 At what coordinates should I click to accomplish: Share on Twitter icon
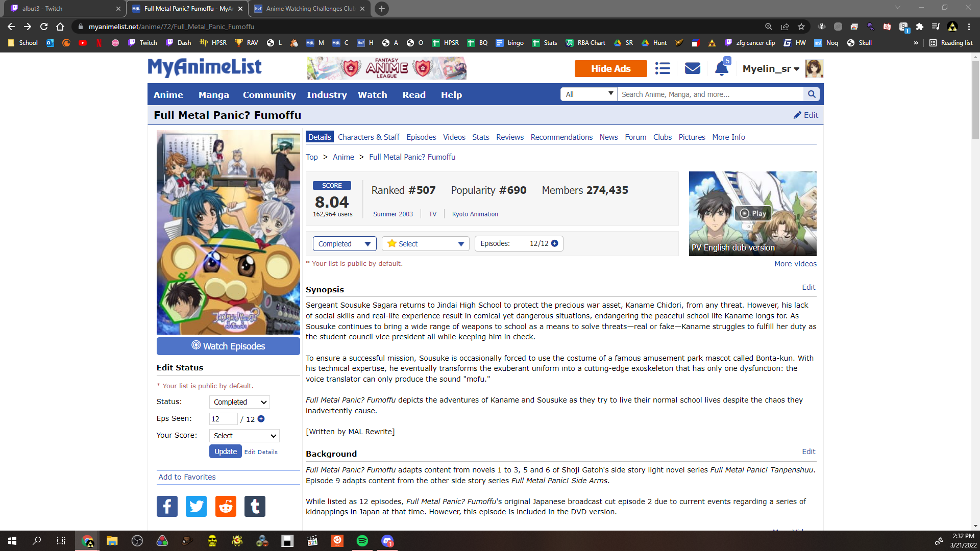pos(196,506)
